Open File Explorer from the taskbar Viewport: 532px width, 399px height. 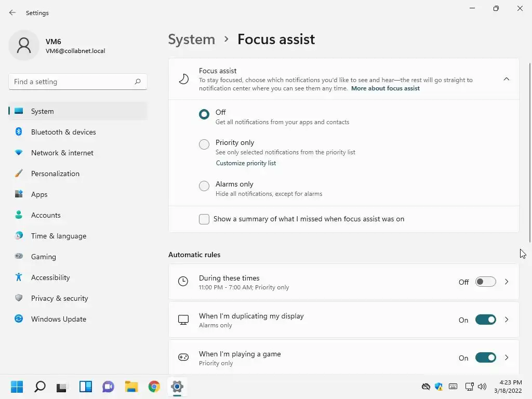pyautogui.click(x=131, y=387)
